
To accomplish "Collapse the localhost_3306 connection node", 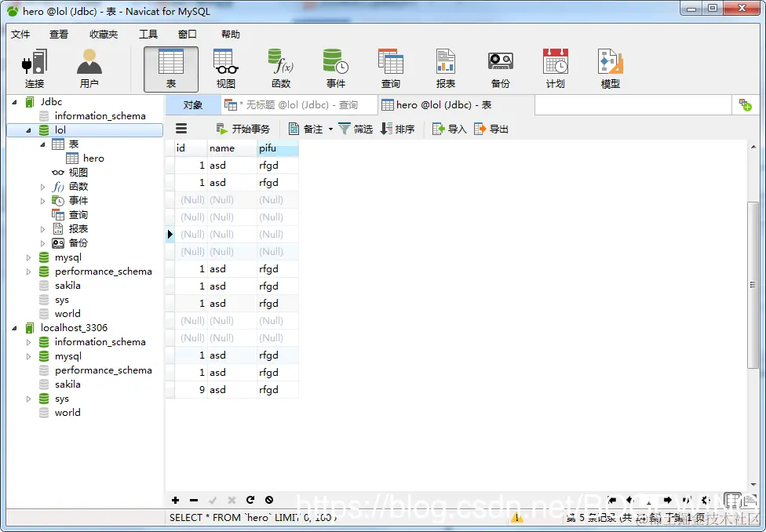I will point(15,328).
